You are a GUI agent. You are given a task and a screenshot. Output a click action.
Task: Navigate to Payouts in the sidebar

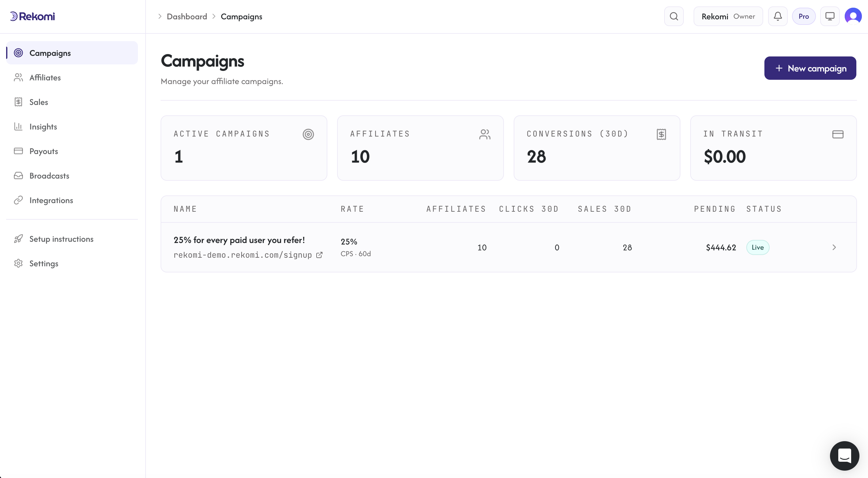click(72, 151)
